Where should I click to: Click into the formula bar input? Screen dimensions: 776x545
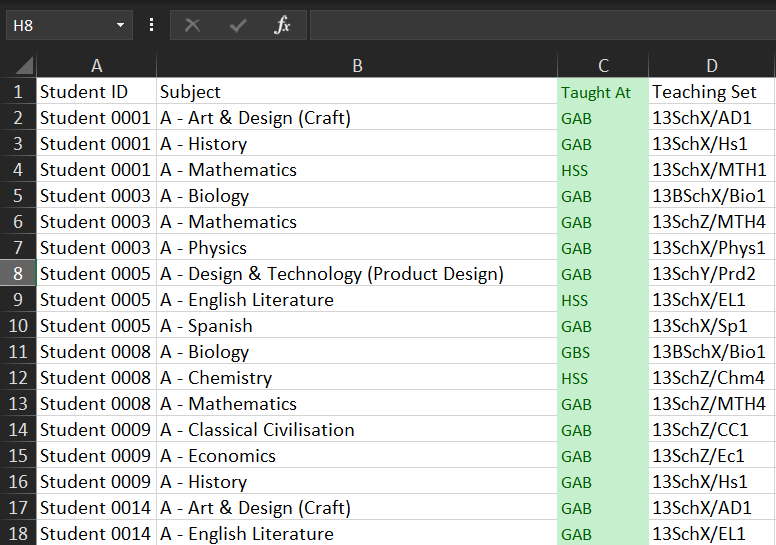tap(542, 25)
